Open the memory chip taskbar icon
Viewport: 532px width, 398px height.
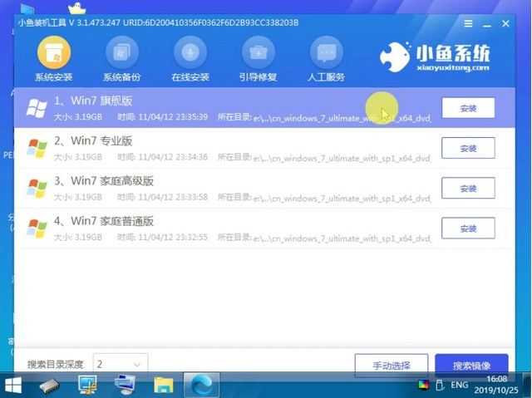tap(50, 386)
